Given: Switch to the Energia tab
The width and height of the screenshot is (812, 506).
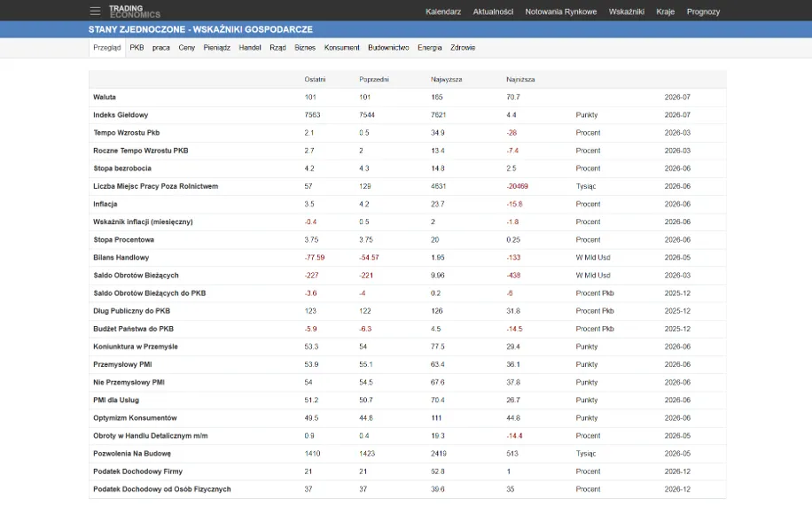Looking at the screenshot, I should click(430, 48).
